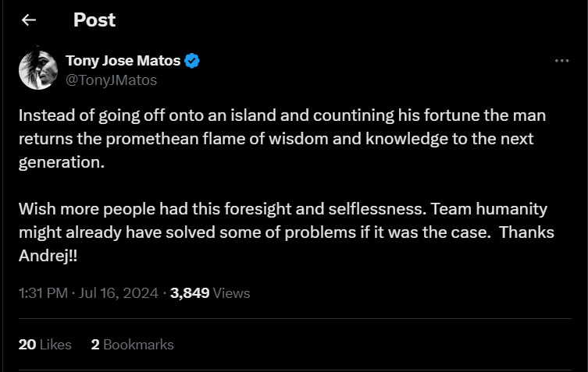This screenshot has height=372, width=588.
Task: Open the more options ellipsis menu
Action: 561,62
